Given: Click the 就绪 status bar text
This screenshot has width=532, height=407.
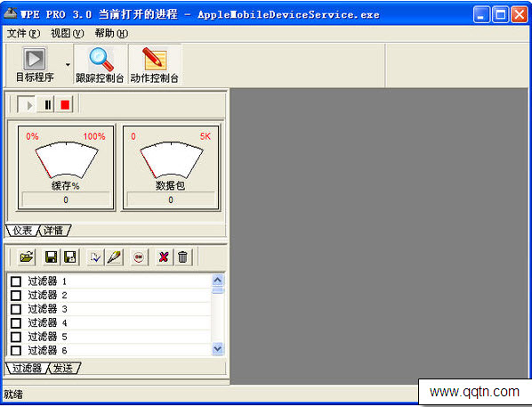Looking at the screenshot, I should (13, 395).
